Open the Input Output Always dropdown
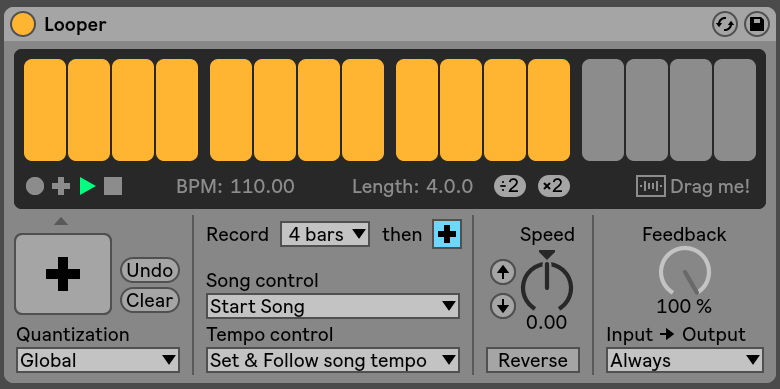Image resolution: width=780 pixels, height=389 pixels. pyautogui.click(x=684, y=360)
